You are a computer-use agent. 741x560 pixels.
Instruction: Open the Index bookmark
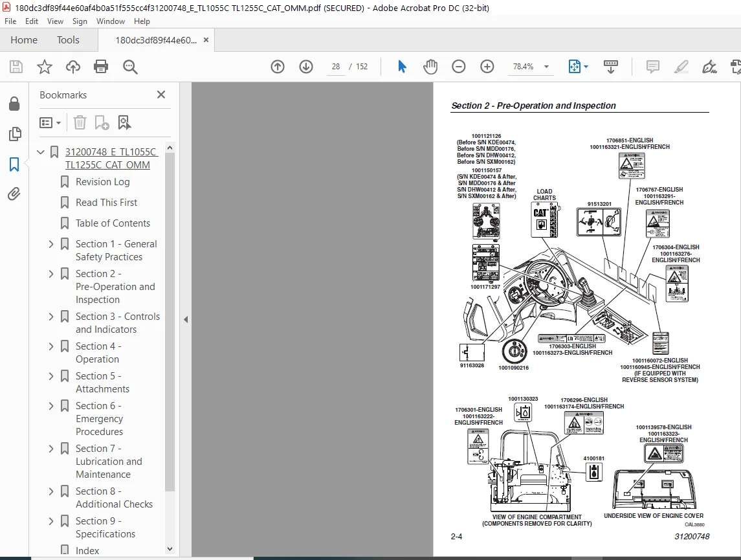87,551
